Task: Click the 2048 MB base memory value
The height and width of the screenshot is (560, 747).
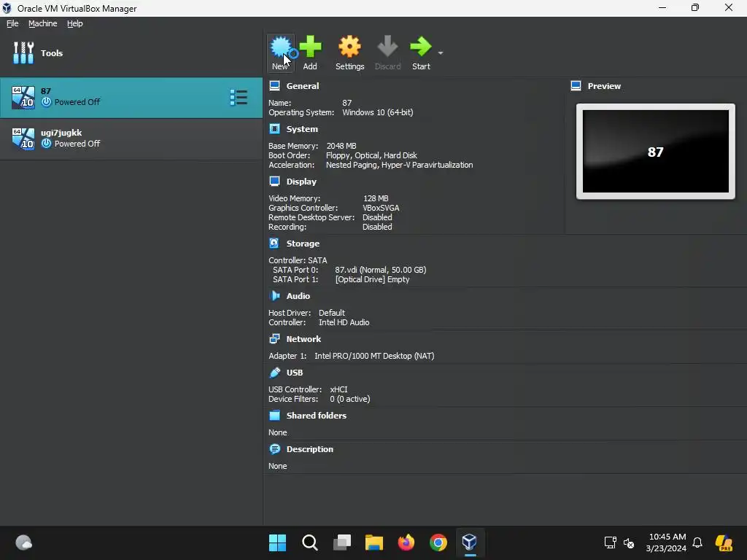Action: [x=341, y=146]
